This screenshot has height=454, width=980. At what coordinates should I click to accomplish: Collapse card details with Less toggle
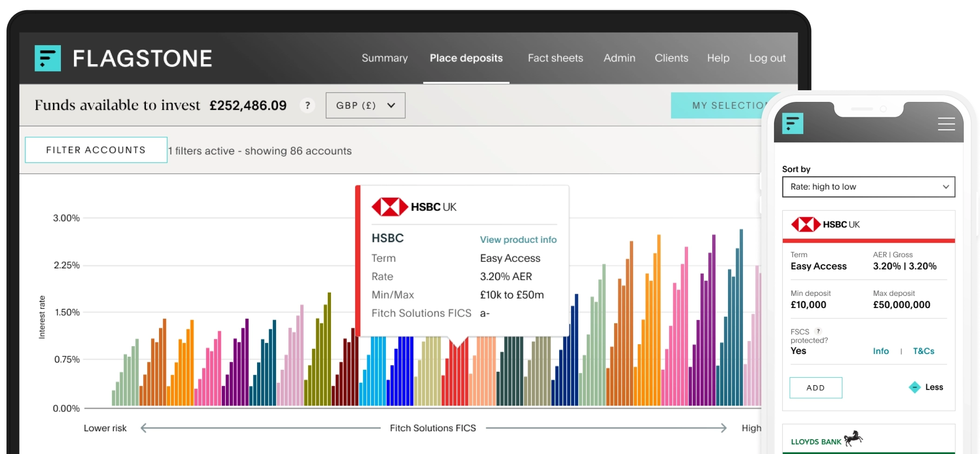pyautogui.click(x=926, y=387)
